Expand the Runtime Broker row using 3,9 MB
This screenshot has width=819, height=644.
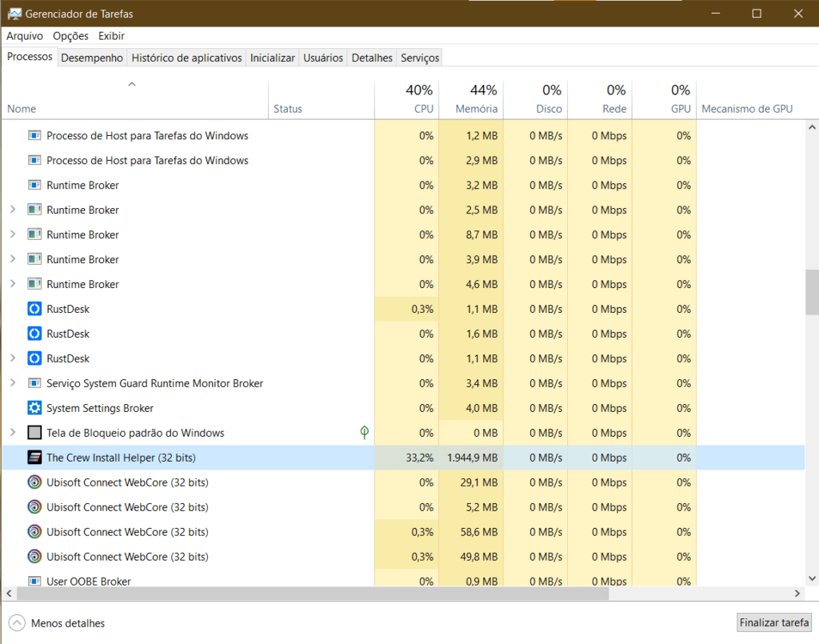[x=13, y=259]
